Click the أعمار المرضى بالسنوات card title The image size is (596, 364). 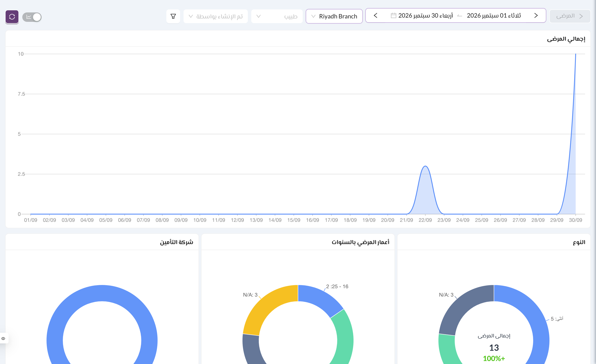[x=360, y=242]
